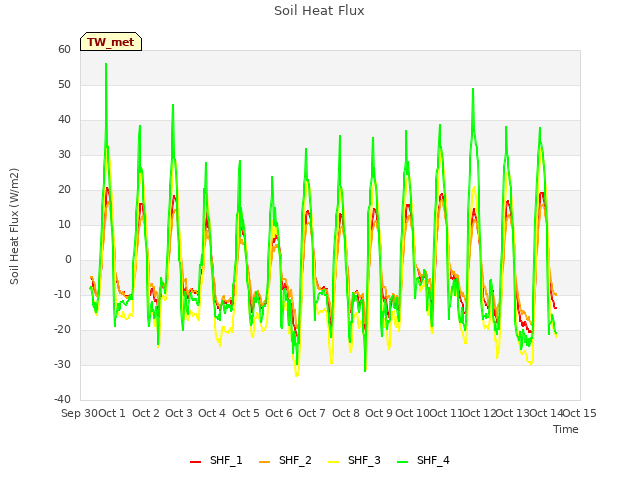This screenshot has width=640, height=480.
Task: Click the green SHF_4 legend color marker
Action: [402, 462]
